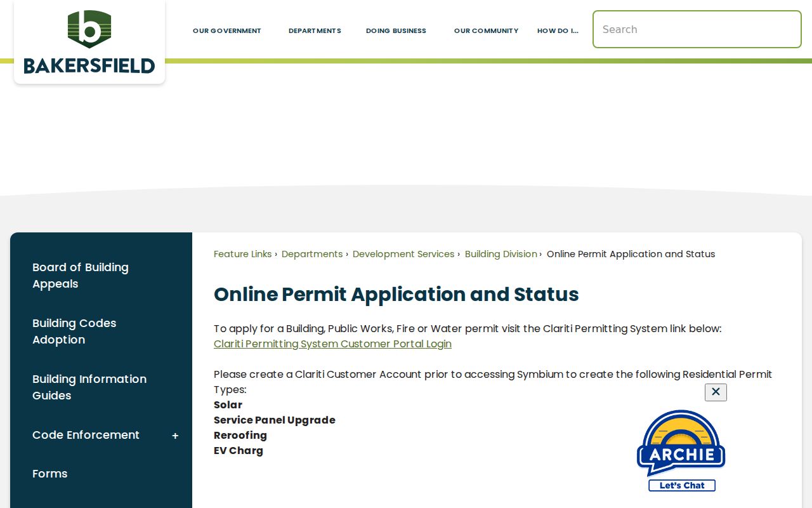The height and width of the screenshot is (508, 812).
Task: Open the Departments menu
Action: (x=315, y=30)
